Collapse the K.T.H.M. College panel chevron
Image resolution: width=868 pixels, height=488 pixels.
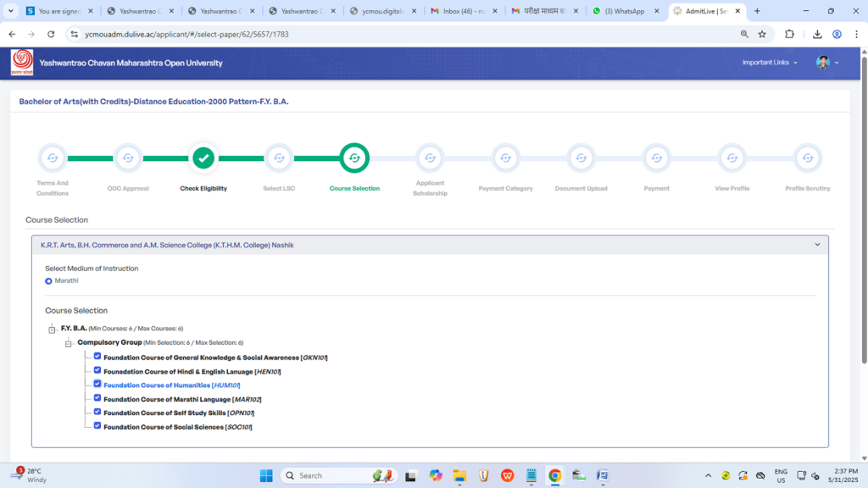tap(817, 245)
